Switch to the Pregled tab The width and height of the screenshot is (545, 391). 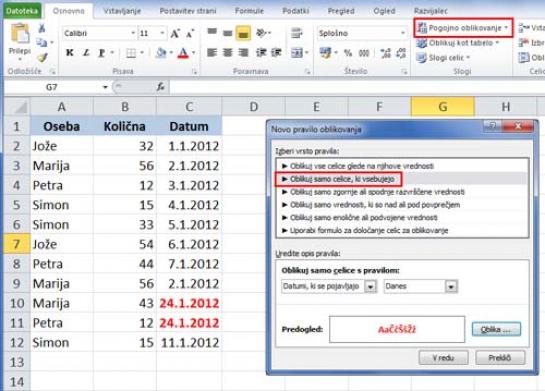[341, 11]
